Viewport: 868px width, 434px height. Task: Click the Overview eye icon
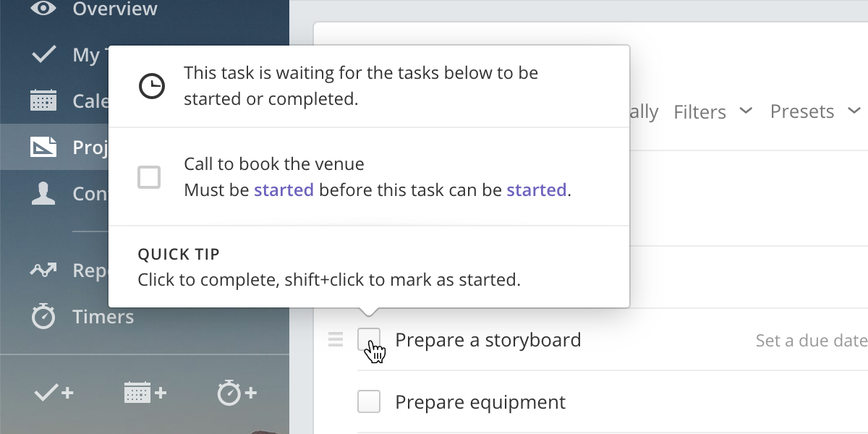pyautogui.click(x=43, y=9)
